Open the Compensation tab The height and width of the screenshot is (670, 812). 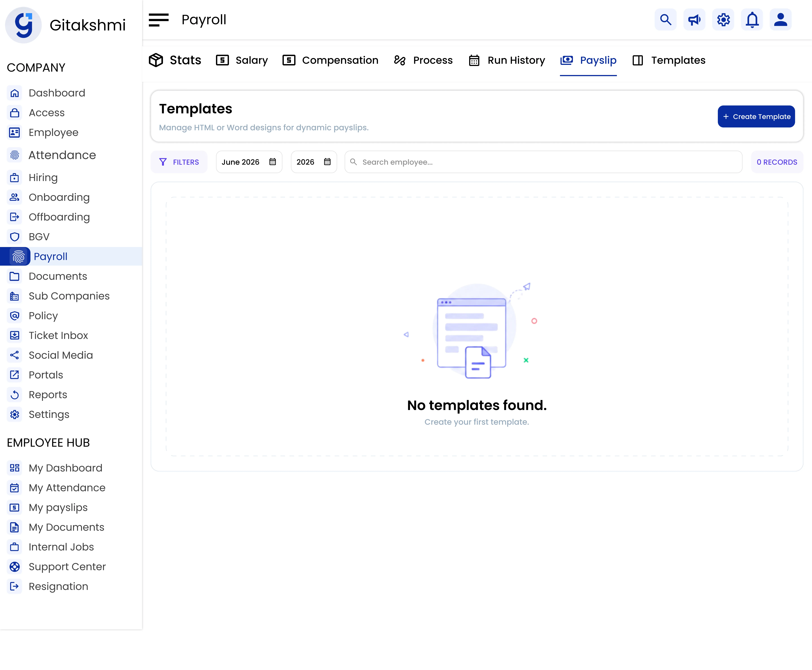330,60
